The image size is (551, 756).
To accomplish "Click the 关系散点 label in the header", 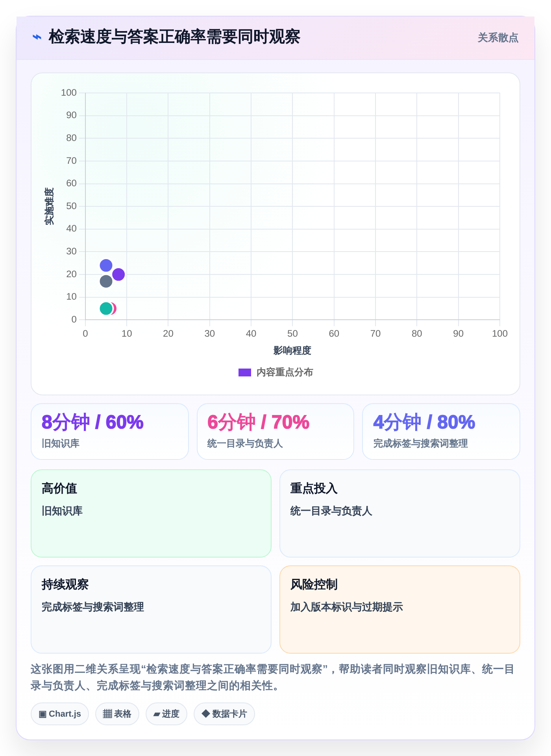I will tap(498, 38).
